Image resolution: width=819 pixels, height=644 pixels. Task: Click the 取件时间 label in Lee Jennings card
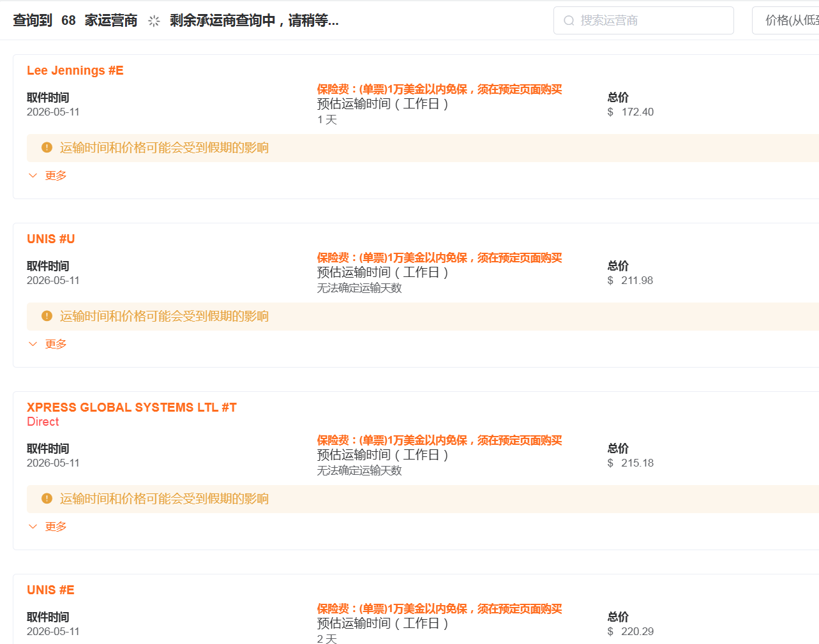click(48, 98)
